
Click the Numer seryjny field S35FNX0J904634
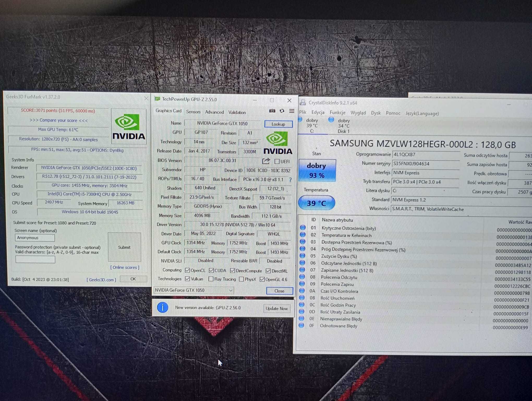pyautogui.click(x=425, y=164)
